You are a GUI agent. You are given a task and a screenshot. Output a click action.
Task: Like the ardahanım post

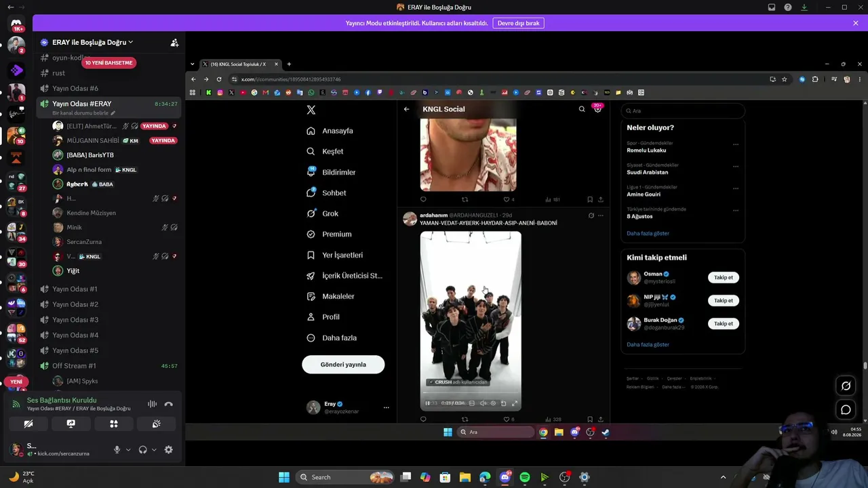tap(506, 420)
